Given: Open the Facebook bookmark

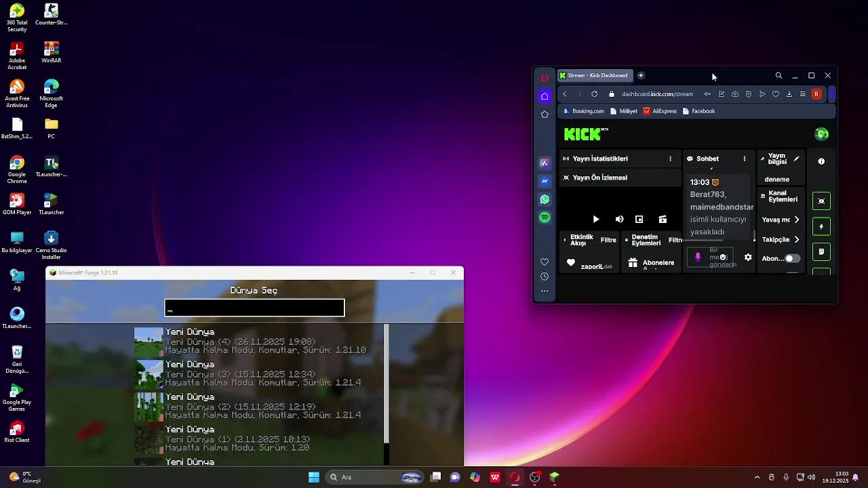Looking at the screenshot, I should [x=698, y=111].
